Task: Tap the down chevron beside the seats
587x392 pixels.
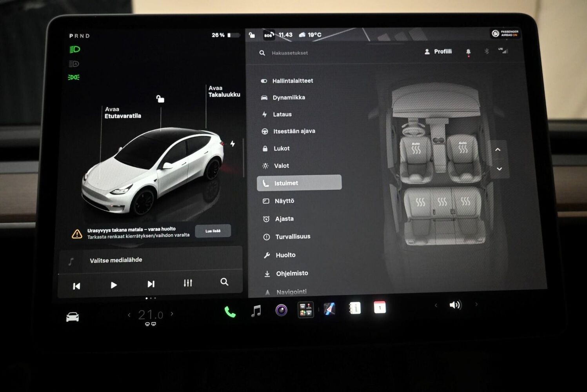Action: (x=499, y=169)
